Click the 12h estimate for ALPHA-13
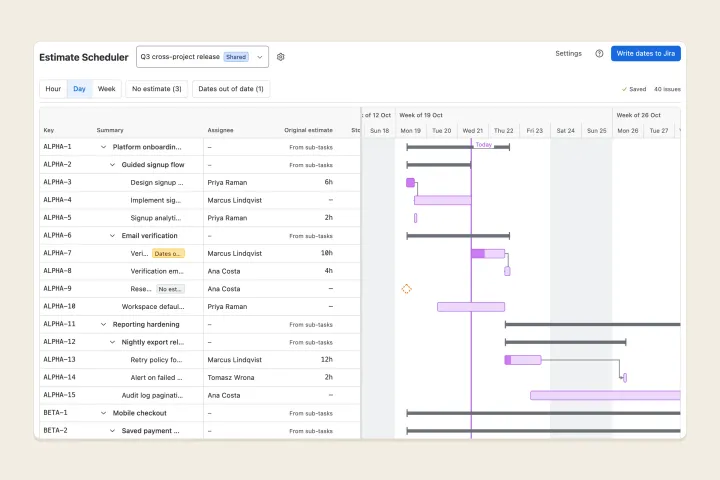 (327, 360)
